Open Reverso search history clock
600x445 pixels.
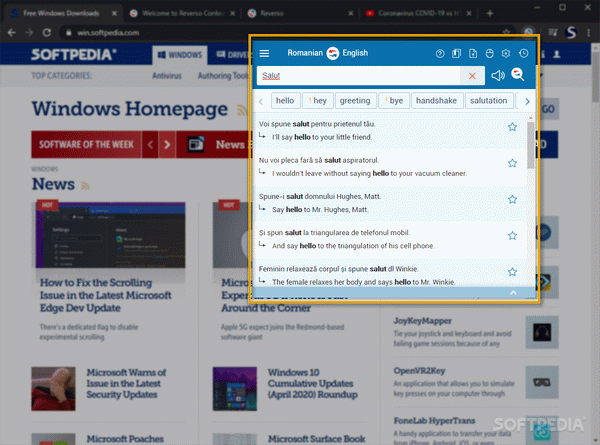point(523,54)
